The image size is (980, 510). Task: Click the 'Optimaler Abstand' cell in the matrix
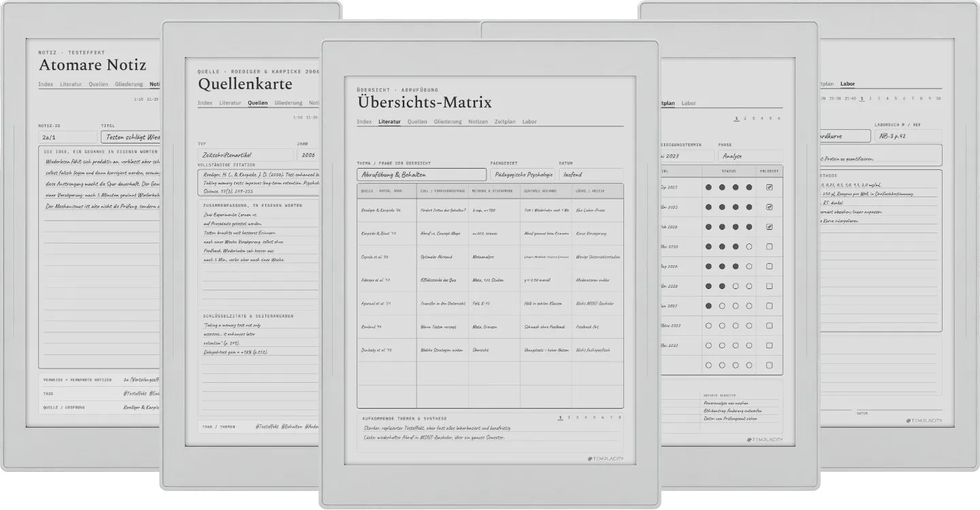click(443, 257)
